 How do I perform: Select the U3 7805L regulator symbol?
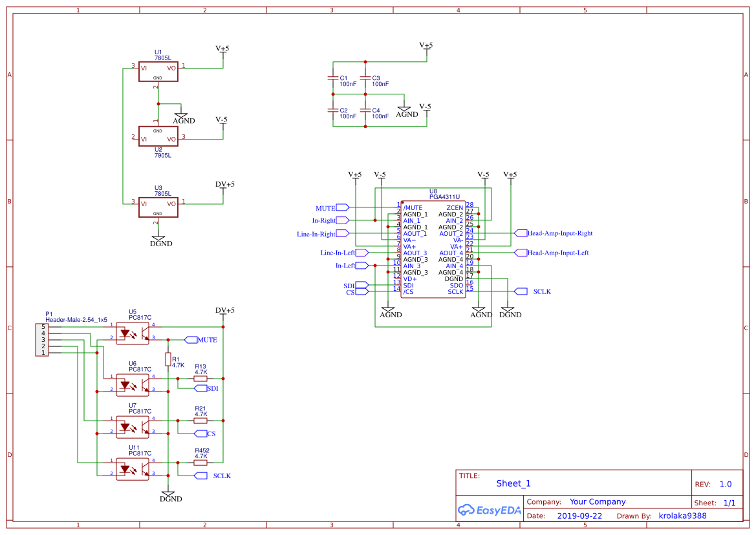coord(158,207)
